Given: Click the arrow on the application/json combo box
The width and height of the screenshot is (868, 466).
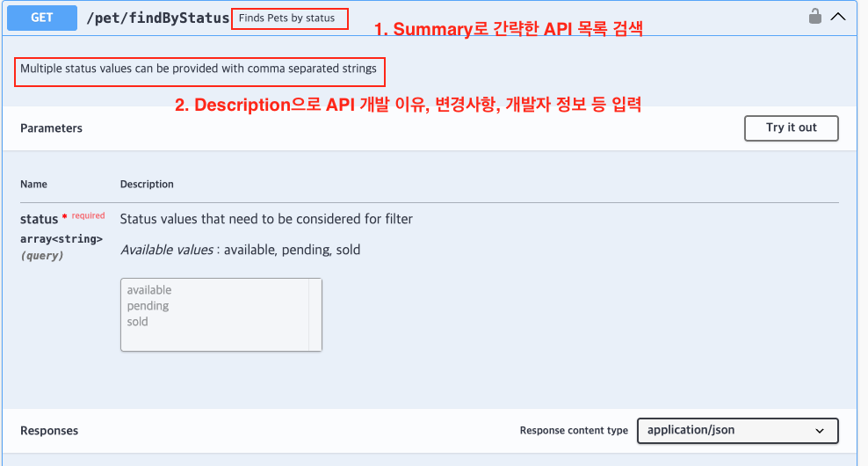Looking at the screenshot, I should pos(820,431).
